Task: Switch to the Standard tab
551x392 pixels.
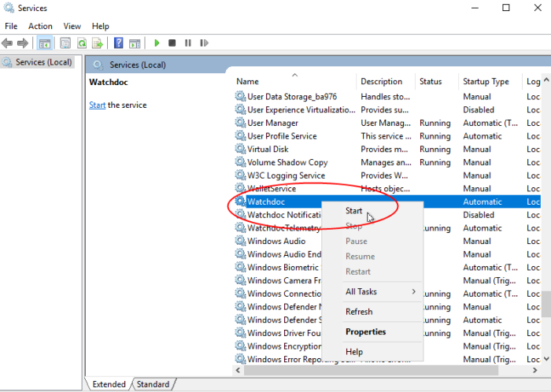Action: pyautogui.click(x=153, y=384)
